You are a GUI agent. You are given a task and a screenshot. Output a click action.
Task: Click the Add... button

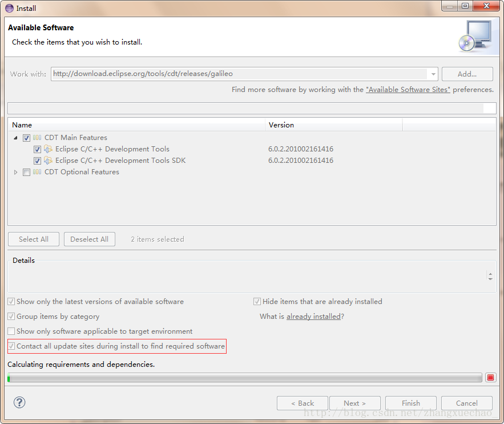[x=467, y=74]
